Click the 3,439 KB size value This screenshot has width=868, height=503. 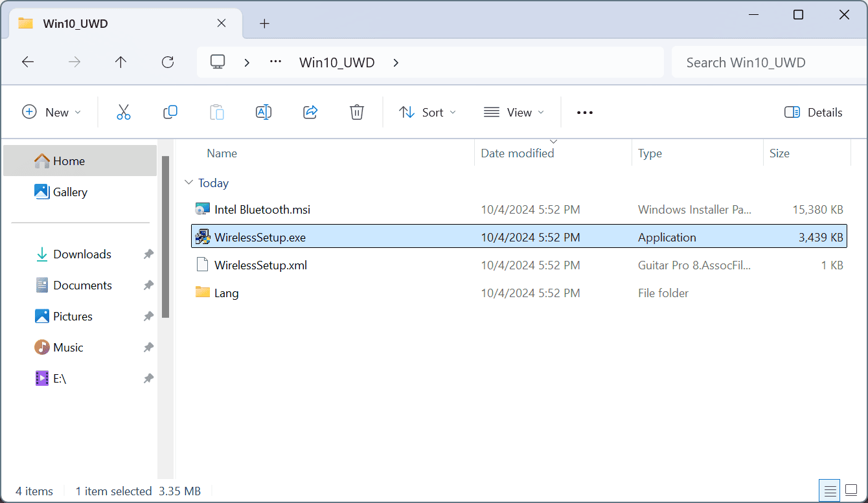[821, 237]
